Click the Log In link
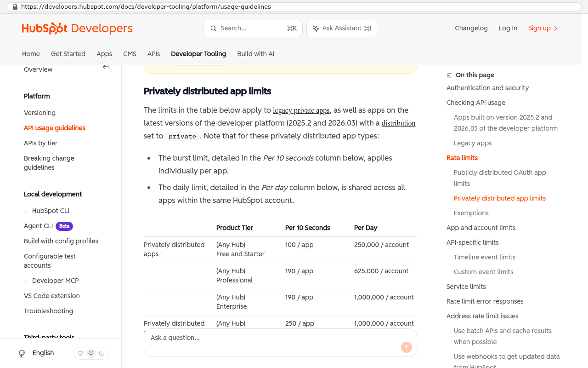 click(x=508, y=28)
